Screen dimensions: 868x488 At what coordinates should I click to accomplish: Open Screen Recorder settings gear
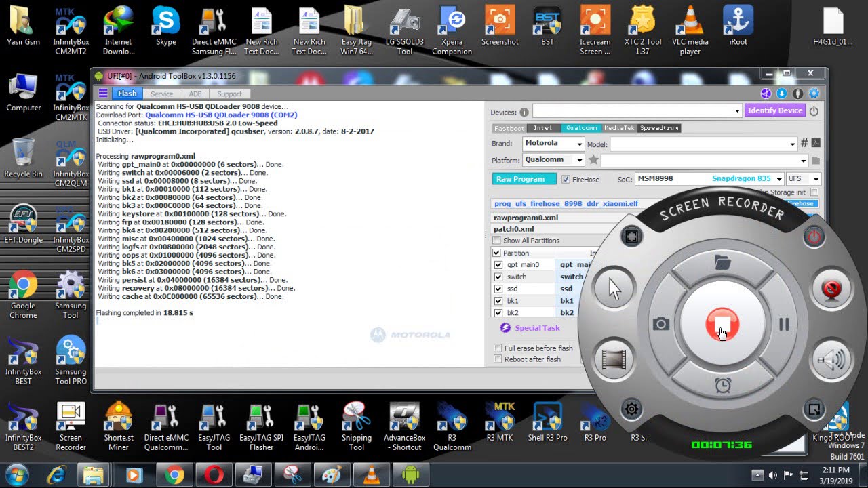631,409
